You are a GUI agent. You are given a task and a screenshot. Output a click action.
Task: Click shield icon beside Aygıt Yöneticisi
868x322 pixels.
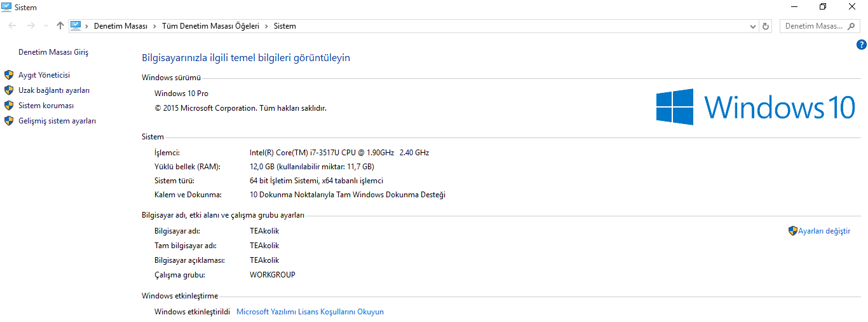click(x=9, y=75)
